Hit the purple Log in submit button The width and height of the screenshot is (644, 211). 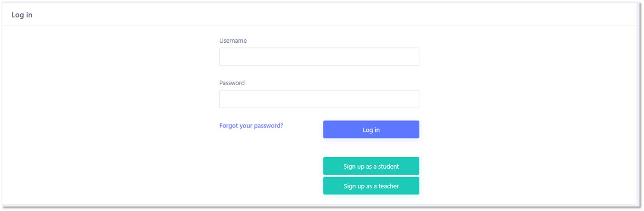click(371, 129)
